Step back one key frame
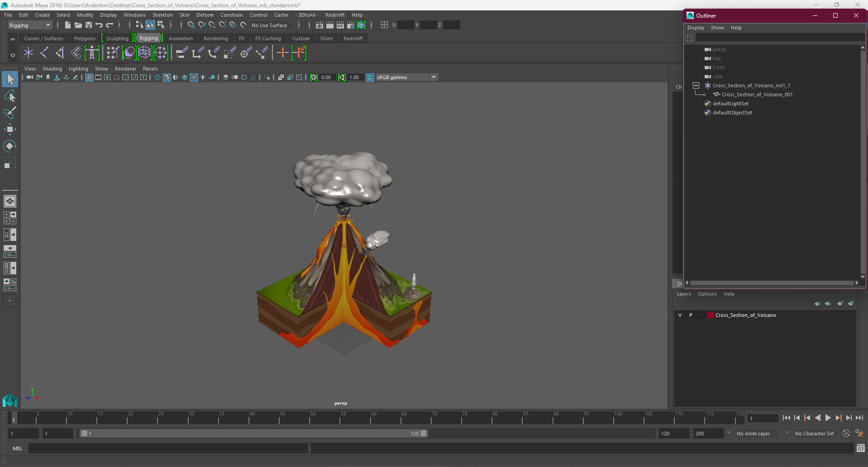 point(807,418)
